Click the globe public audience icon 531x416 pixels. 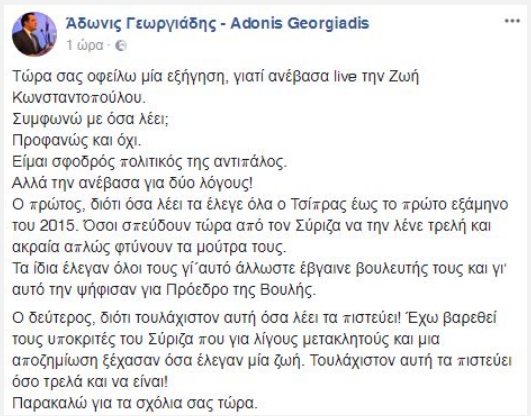(121, 45)
